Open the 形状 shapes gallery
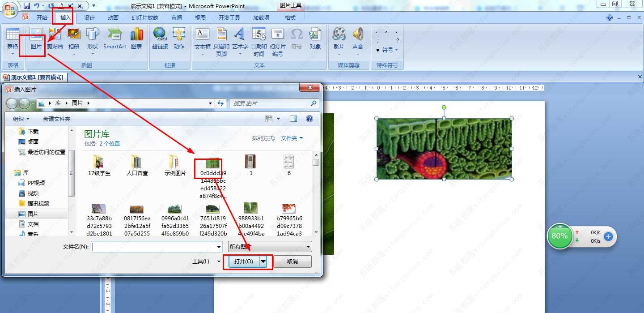644x313 pixels. point(93,41)
